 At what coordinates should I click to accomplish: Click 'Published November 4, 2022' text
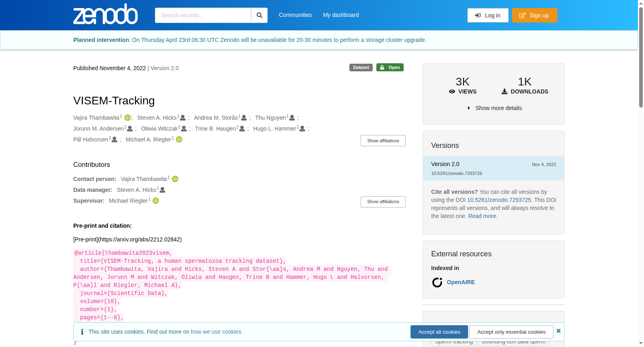[109, 68]
